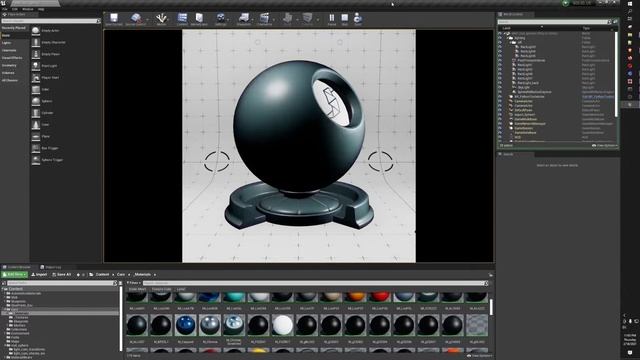Click the World Outliner vertical scrollbar

click(616, 73)
